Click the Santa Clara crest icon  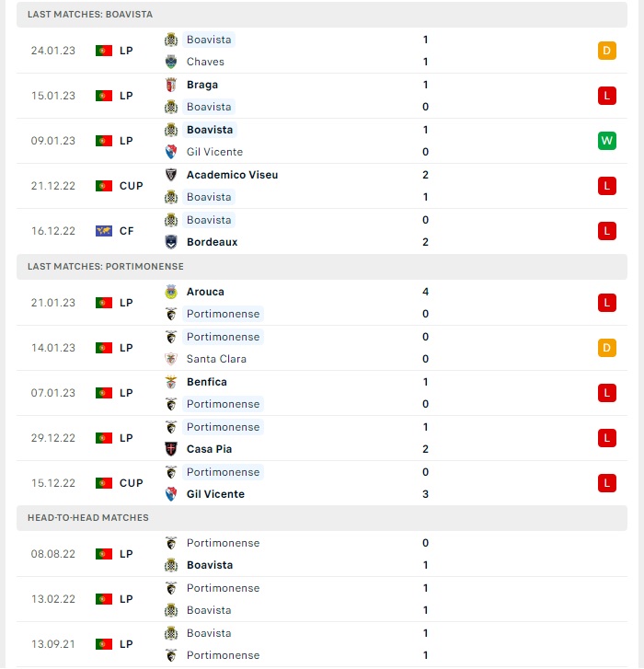[171, 359]
